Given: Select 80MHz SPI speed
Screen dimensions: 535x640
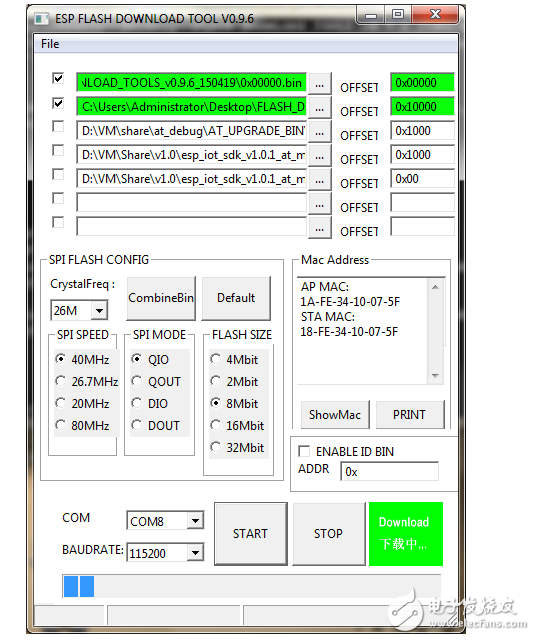Looking at the screenshot, I should pos(83,426).
